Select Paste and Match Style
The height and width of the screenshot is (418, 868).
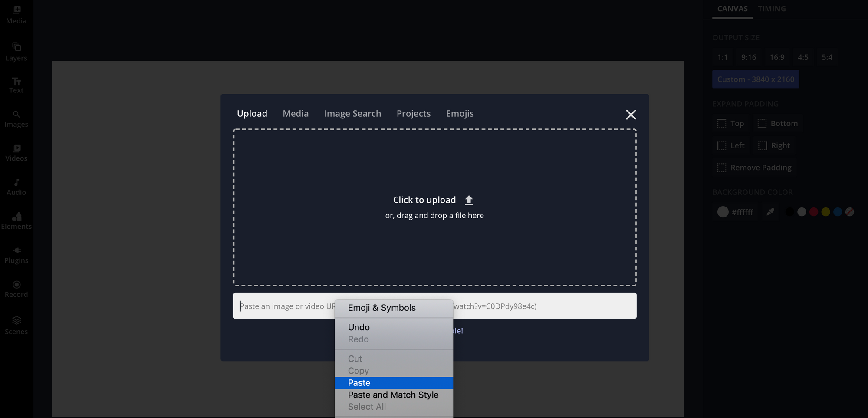[x=393, y=395]
